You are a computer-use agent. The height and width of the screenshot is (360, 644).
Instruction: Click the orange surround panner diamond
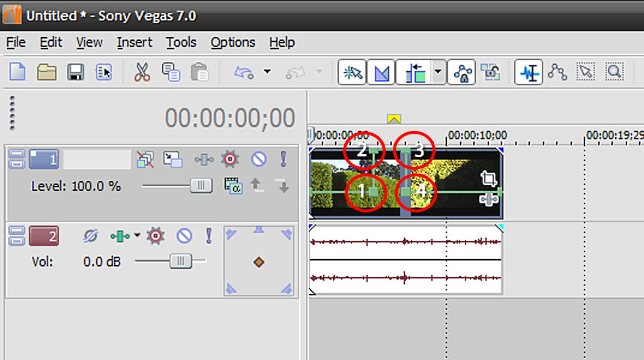tap(259, 262)
